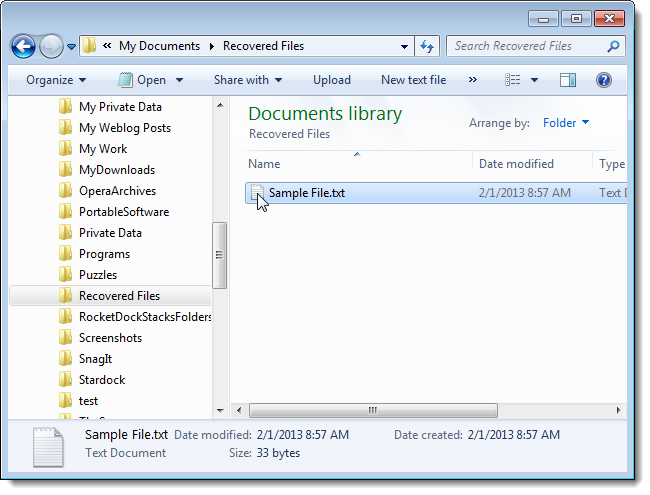Click the Screenshots folder icon
This screenshot has width=650, height=495.
(65, 337)
